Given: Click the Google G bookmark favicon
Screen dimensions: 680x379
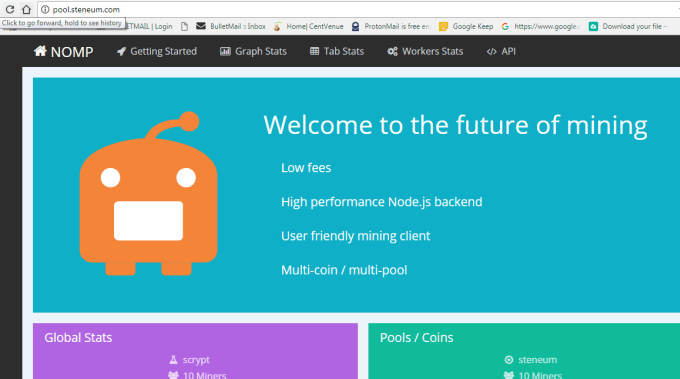Looking at the screenshot, I should point(505,26).
